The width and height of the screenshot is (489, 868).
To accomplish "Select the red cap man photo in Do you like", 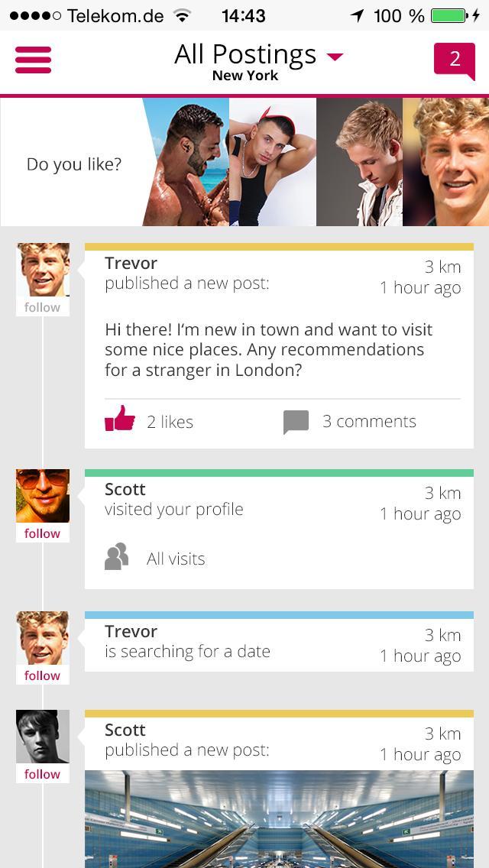I will point(273,162).
